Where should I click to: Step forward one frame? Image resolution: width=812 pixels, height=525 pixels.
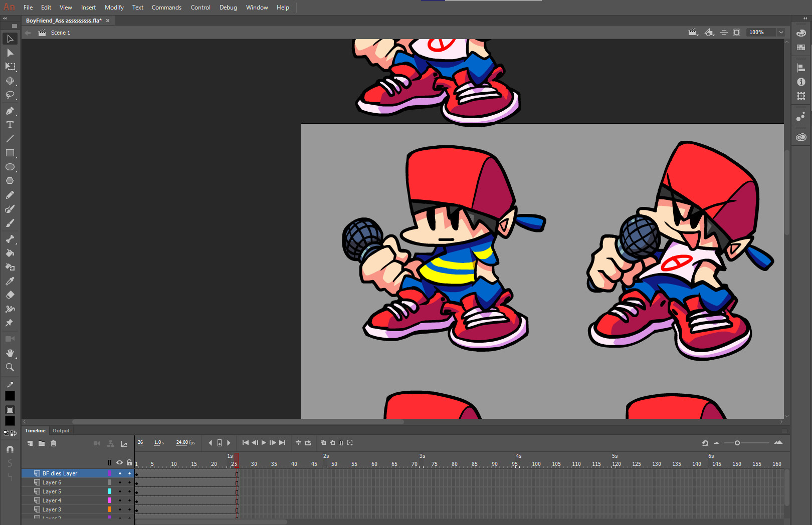click(273, 443)
